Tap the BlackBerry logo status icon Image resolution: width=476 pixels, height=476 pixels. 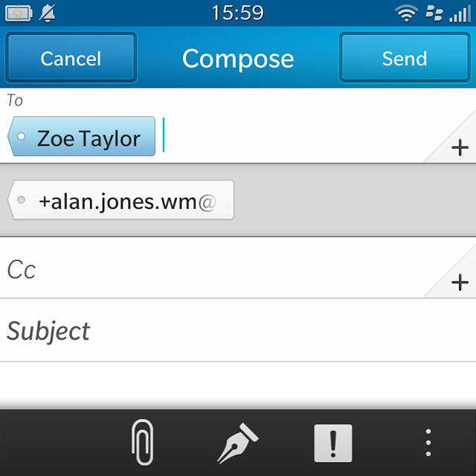(x=434, y=13)
